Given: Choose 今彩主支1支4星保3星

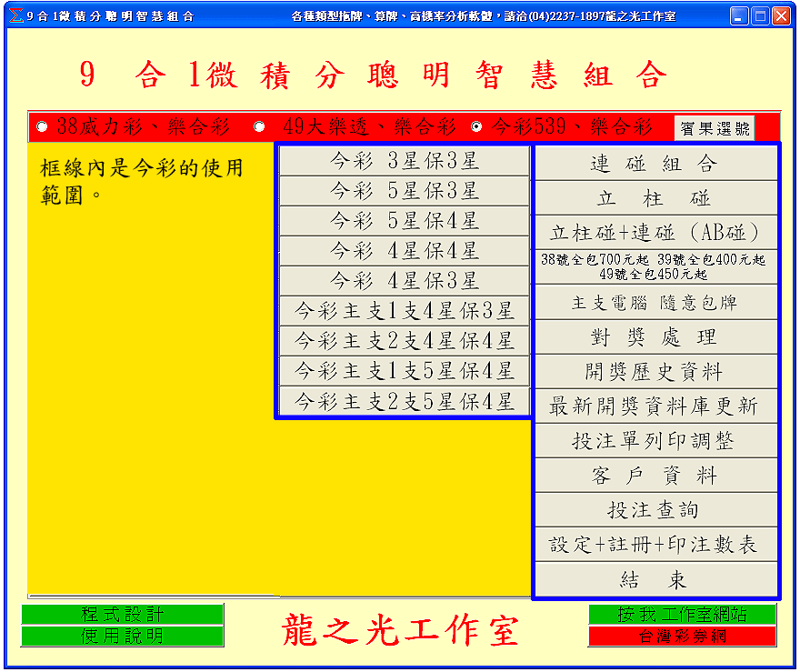Looking at the screenshot, I should [x=404, y=311].
